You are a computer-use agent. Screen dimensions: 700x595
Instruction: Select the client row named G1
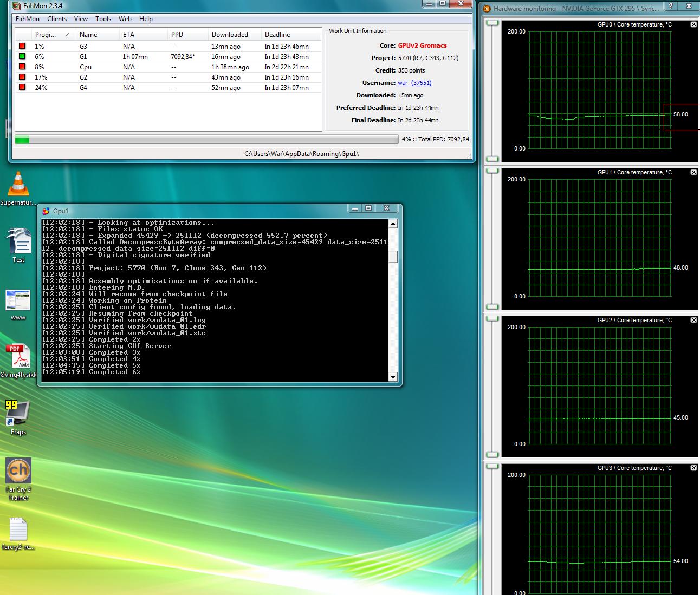coord(168,57)
